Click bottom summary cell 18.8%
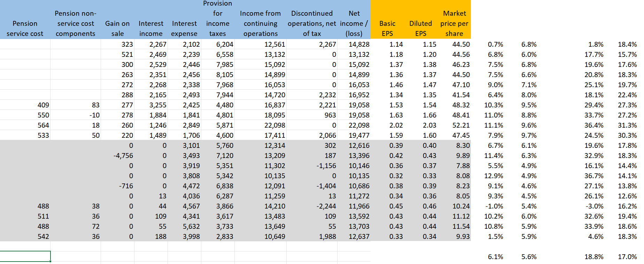The image size is (644, 264). [x=594, y=257]
